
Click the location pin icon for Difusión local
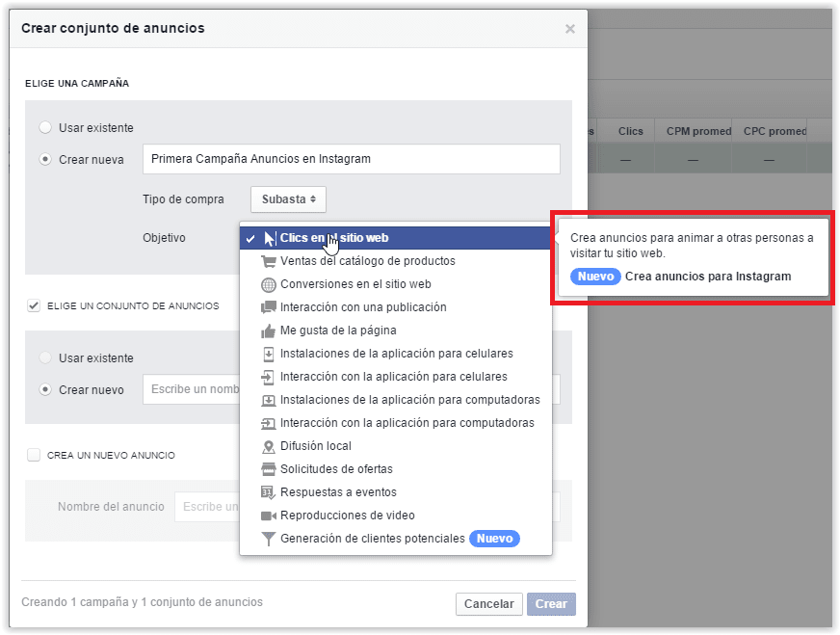(269, 446)
